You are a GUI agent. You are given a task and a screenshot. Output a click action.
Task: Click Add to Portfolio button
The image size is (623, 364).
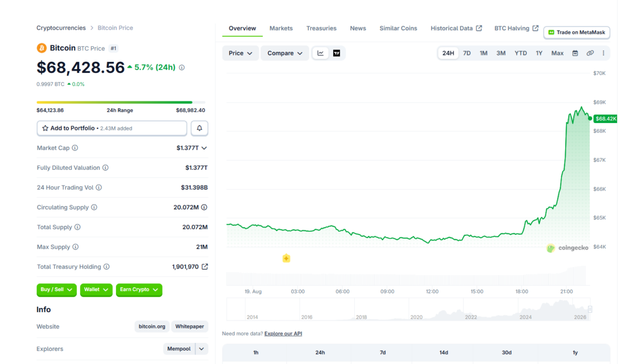112,128
